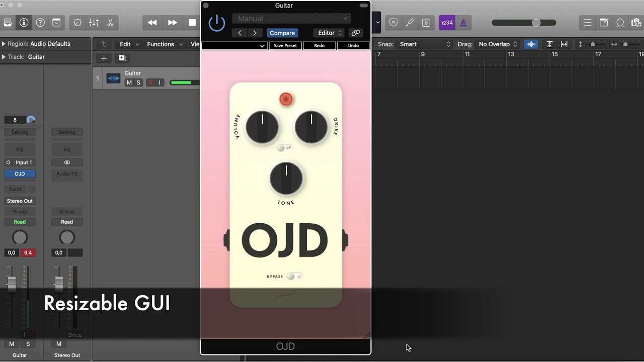The height and width of the screenshot is (362, 644).
Task: Click the Compare button
Action: (282, 33)
